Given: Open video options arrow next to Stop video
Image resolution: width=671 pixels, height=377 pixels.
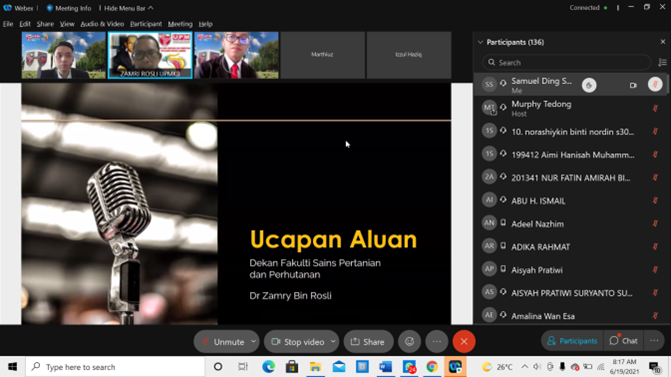Looking at the screenshot, I should tap(333, 341).
